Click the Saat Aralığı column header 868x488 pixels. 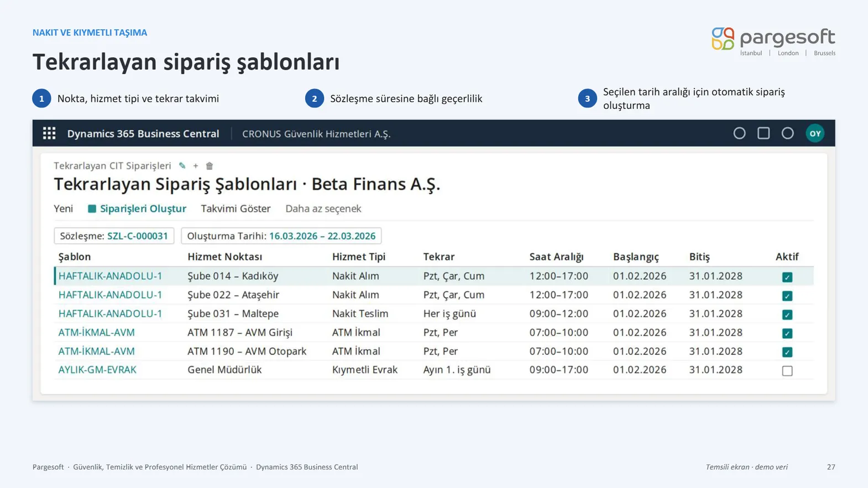556,256
